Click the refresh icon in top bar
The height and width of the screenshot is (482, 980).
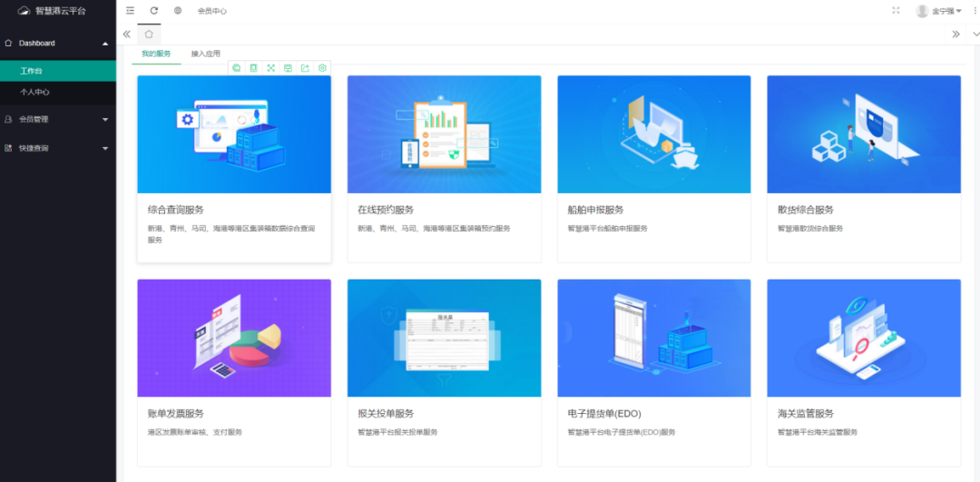point(153,11)
